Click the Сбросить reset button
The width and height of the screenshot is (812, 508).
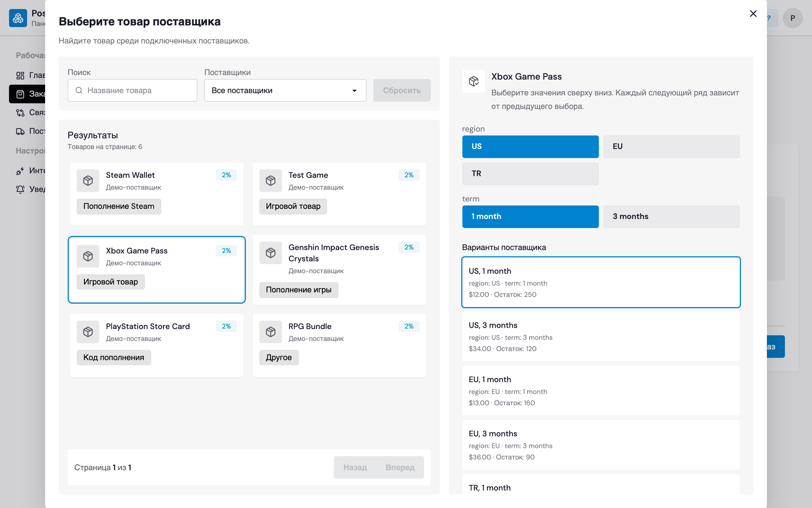click(x=402, y=90)
